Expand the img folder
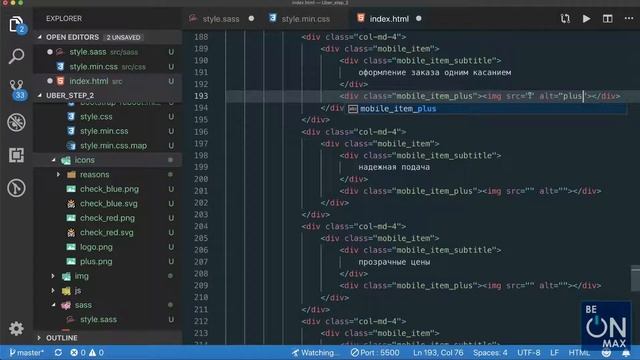640x360 pixels. (81, 276)
